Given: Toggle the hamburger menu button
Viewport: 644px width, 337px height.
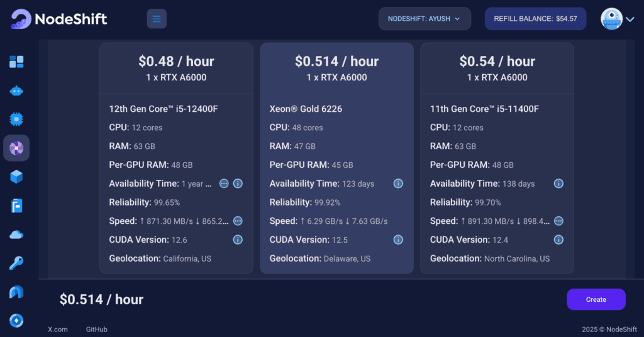Looking at the screenshot, I should click(157, 19).
